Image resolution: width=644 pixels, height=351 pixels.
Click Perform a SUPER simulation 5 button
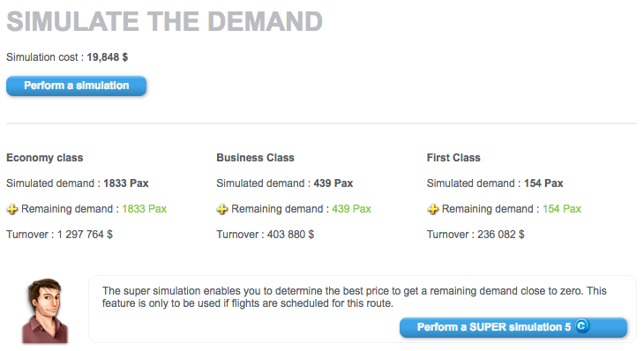point(513,327)
